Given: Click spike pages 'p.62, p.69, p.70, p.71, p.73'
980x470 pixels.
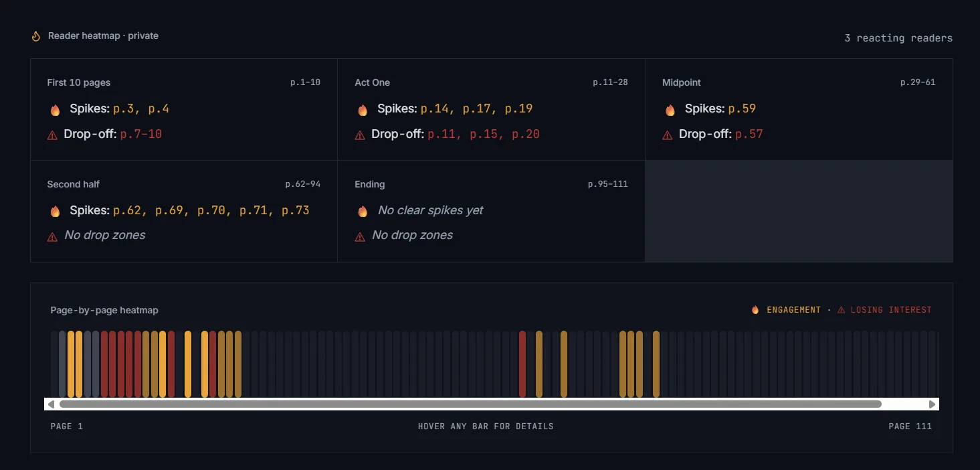Looking at the screenshot, I should coord(211,210).
